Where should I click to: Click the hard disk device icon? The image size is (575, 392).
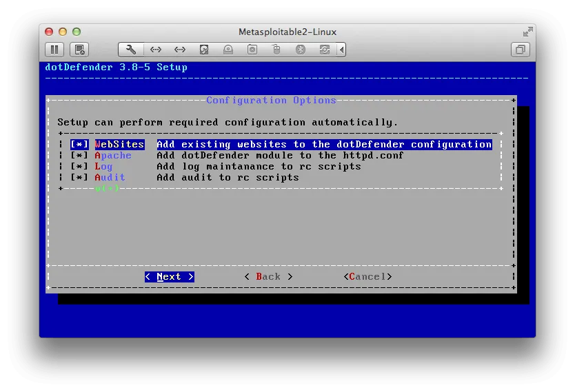pos(204,50)
